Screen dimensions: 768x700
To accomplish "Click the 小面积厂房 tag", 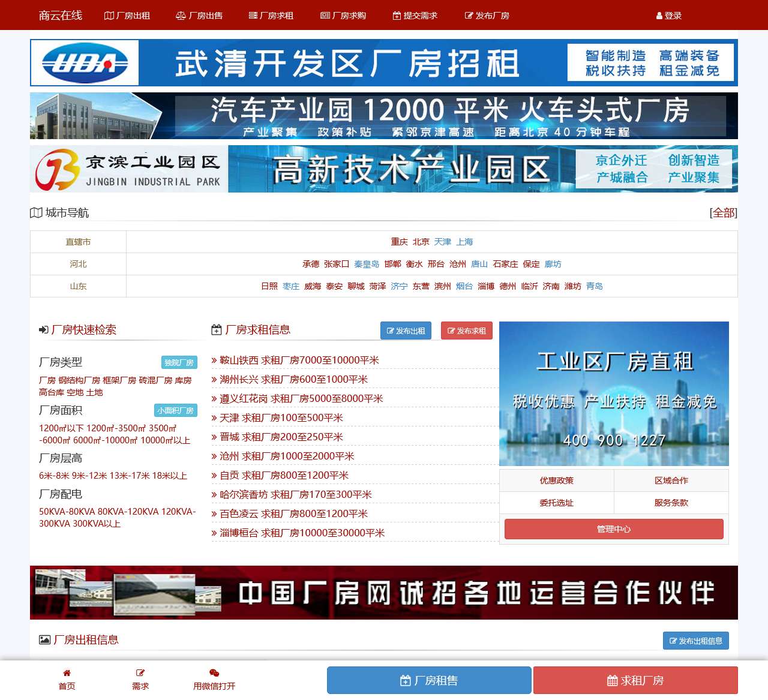I will [175, 410].
